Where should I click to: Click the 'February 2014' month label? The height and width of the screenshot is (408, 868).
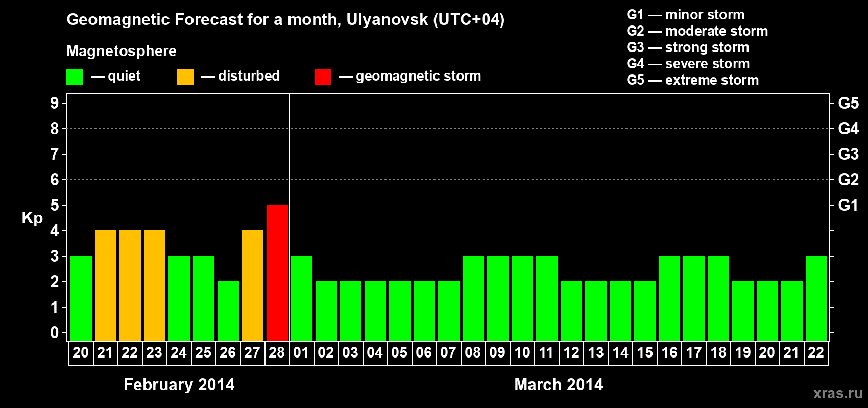tap(179, 385)
